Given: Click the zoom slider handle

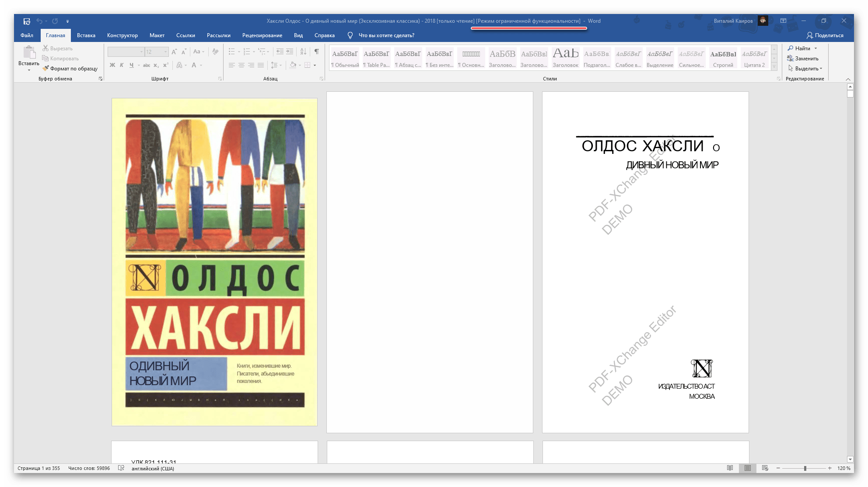Looking at the screenshot, I should [805, 468].
